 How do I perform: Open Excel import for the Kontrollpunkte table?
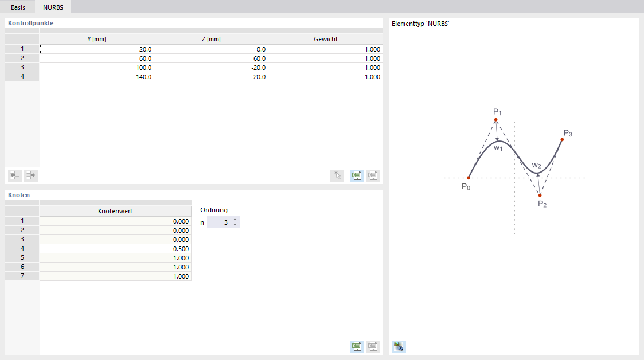[356, 175]
